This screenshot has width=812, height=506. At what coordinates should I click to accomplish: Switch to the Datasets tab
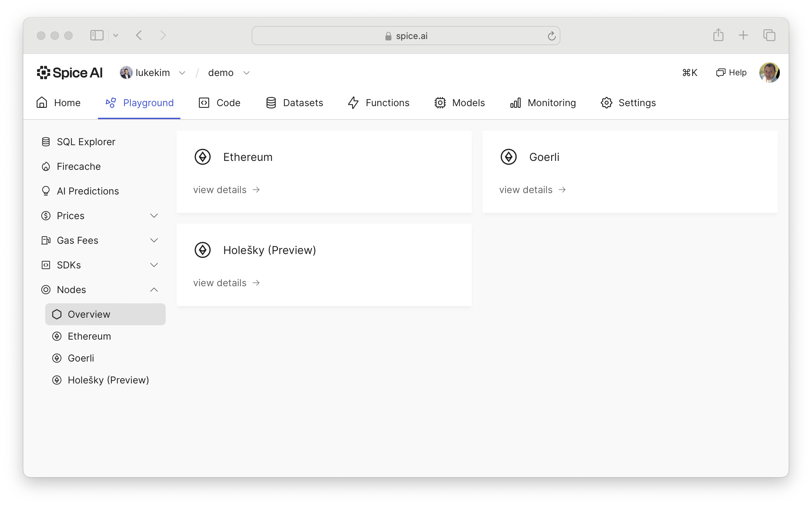(x=294, y=103)
